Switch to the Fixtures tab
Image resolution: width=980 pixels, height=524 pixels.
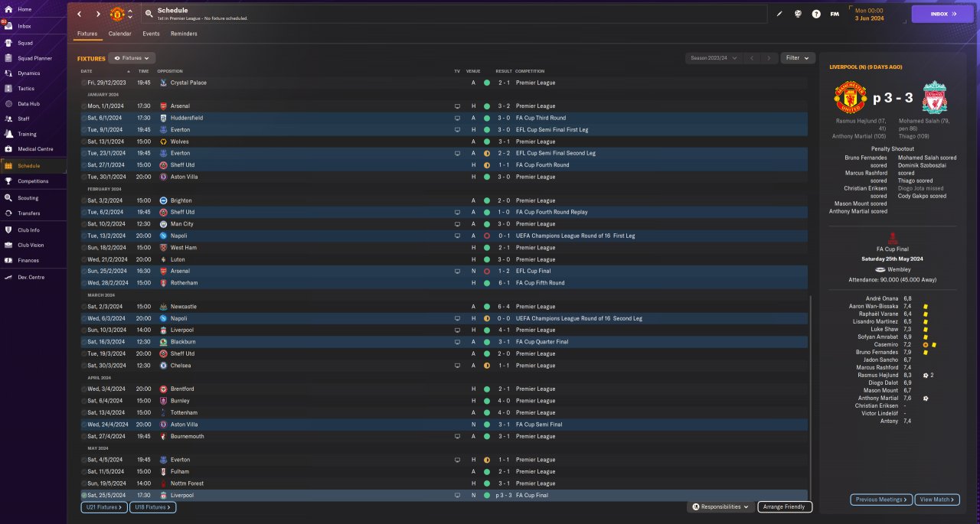pos(87,34)
